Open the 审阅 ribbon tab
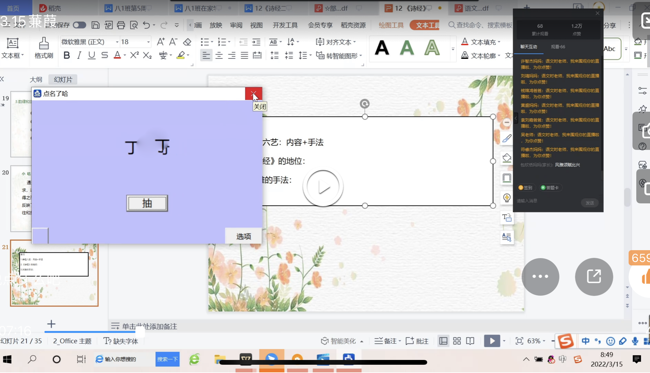This screenshot has height=373, width=650. pos(236,25)
